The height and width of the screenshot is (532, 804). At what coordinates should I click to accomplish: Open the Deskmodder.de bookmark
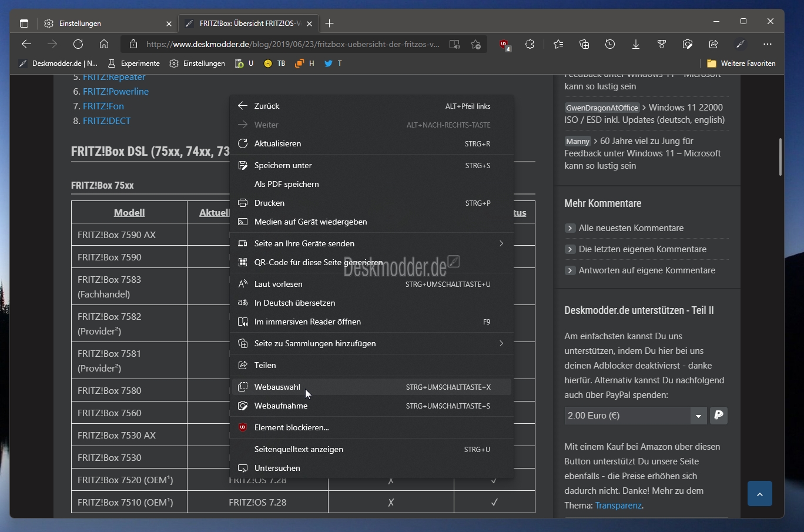[58, 63]
